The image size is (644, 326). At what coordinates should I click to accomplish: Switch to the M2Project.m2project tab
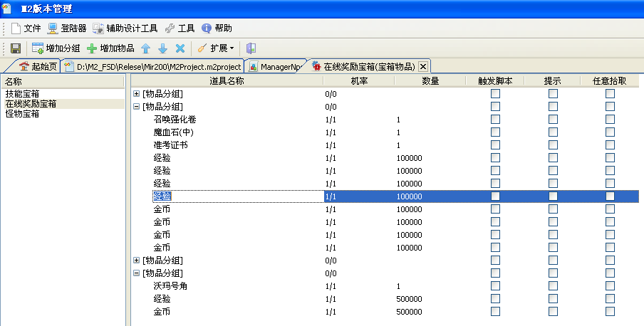(x=152, y=66)
